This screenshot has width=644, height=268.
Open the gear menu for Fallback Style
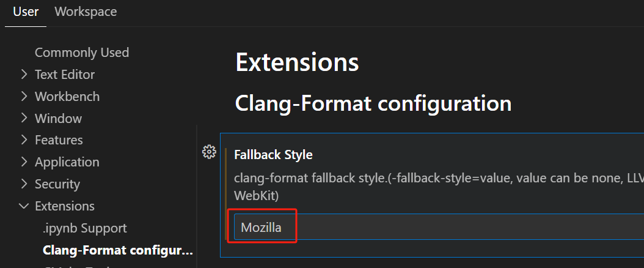point(209,152)
